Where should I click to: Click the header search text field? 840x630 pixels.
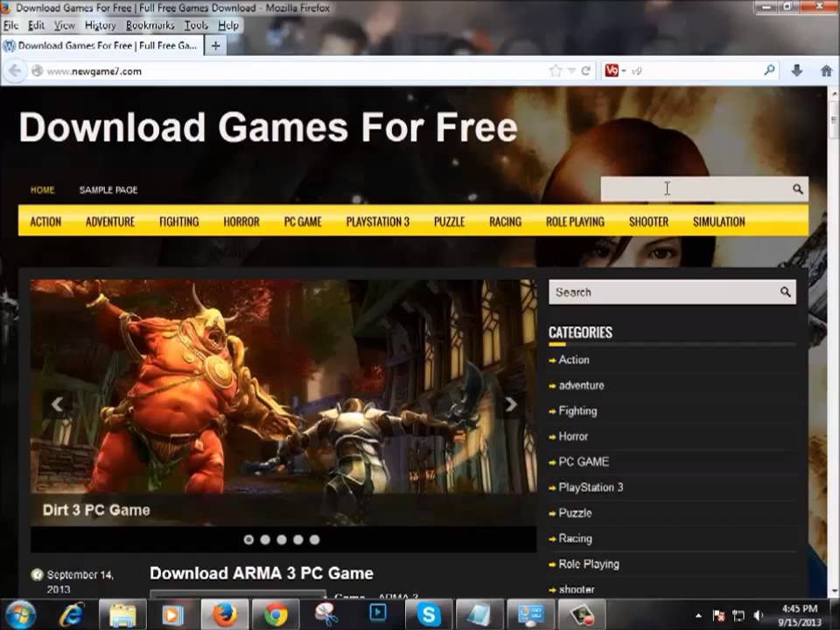tap(694, 189)
